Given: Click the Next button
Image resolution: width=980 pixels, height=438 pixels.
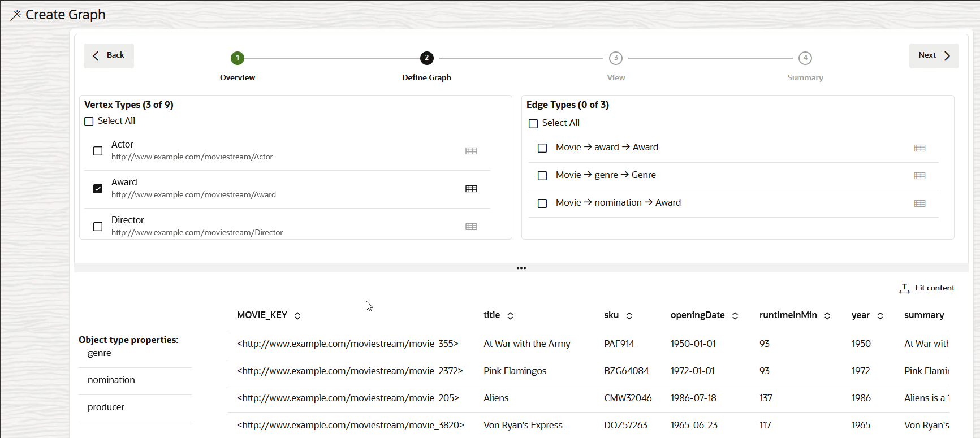Looking at the screenshot, I should pos(934,55).
